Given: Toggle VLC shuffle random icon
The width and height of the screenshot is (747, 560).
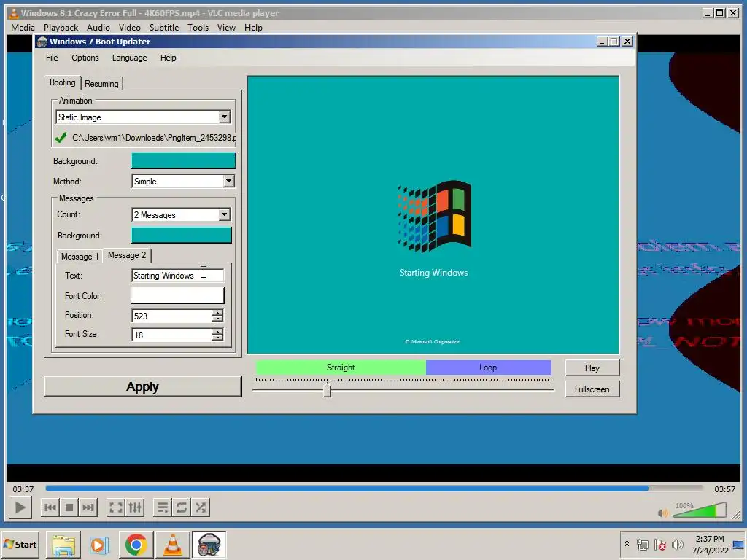Looking at the screenshot, I should 201,507.
